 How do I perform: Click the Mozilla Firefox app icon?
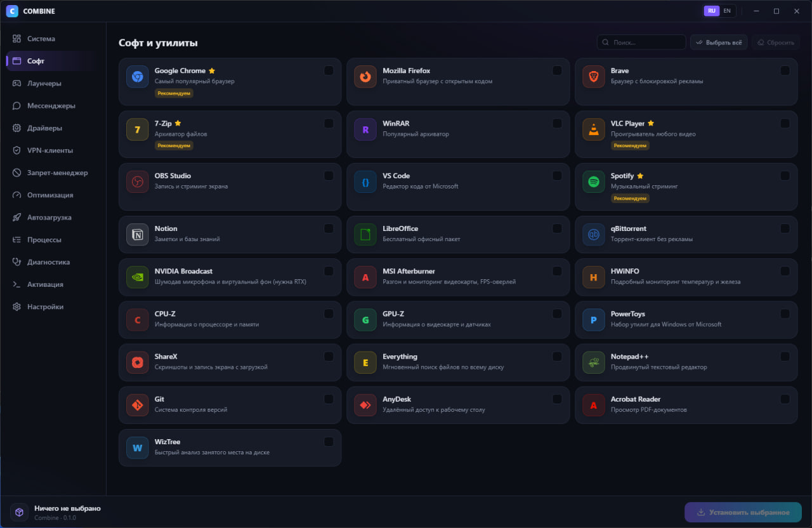(x=365, y=77)
